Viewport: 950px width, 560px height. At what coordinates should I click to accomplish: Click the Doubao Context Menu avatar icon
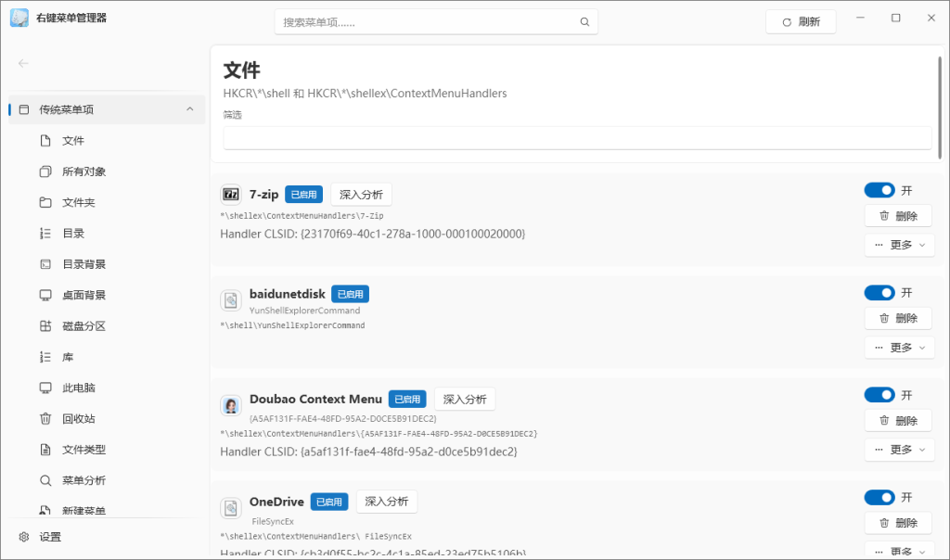231,405
